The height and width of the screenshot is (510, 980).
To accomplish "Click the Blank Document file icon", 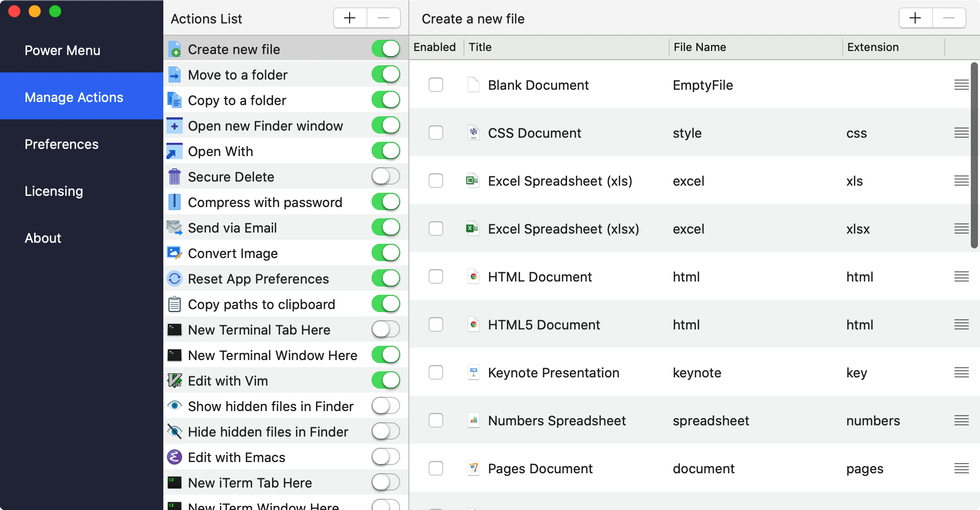I will (474, 85).
